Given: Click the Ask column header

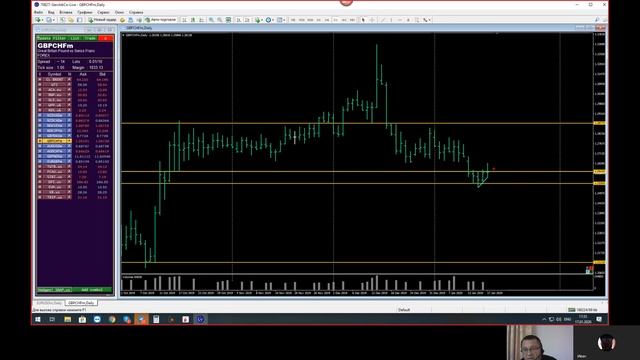Looking at the screenshot, I should click(x=83, y=74).
